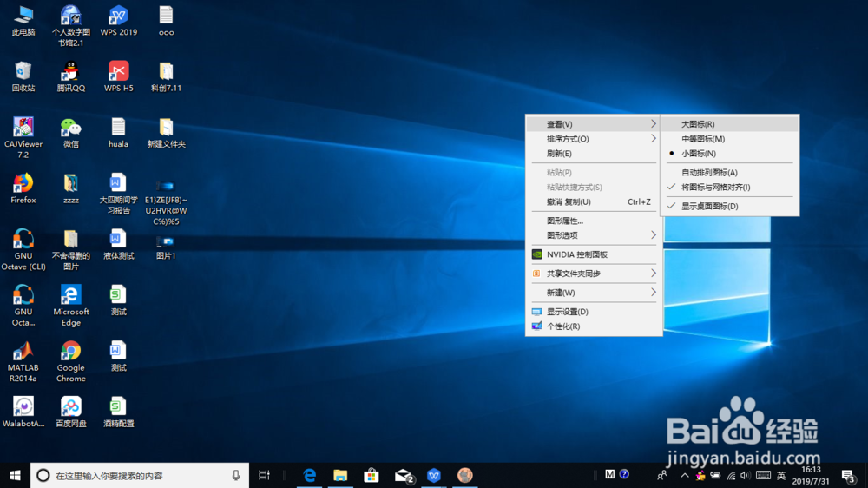Click the Windows Start button
This screenshot has width=868, height=488.
[15, 475]
